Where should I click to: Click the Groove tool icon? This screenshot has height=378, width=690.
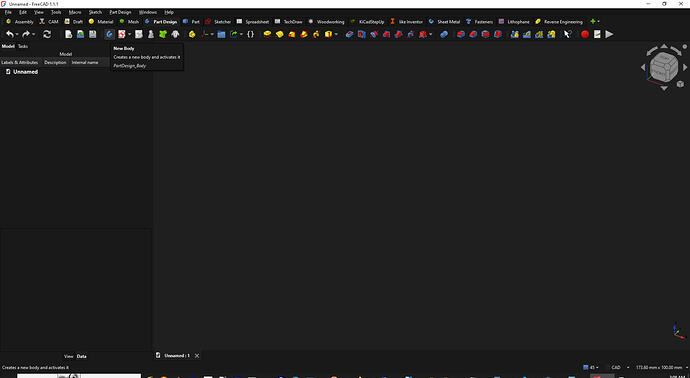[374, 34]
